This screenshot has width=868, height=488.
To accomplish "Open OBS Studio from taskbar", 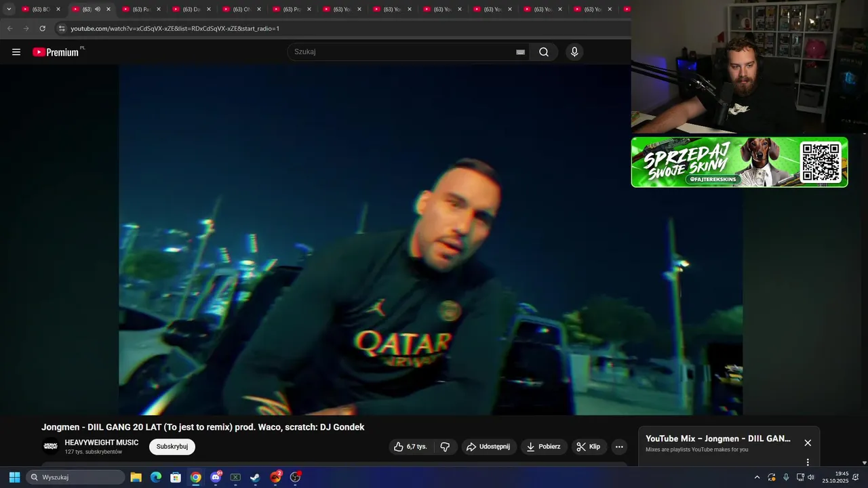I will 296,477.
